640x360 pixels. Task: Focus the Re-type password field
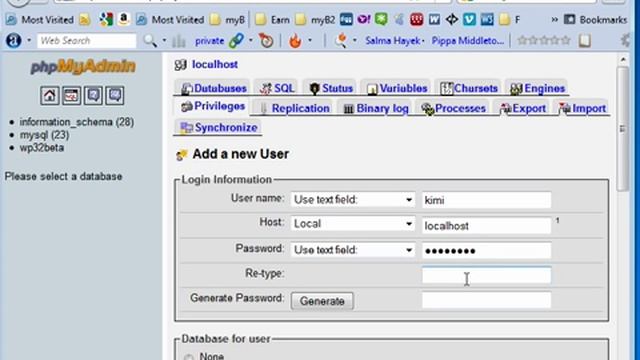(486, 275)
